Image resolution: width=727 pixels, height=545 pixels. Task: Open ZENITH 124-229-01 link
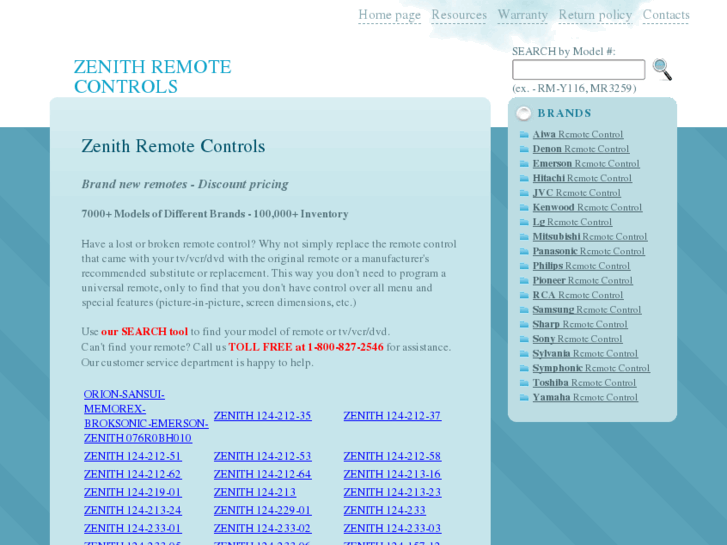[262, 511]
